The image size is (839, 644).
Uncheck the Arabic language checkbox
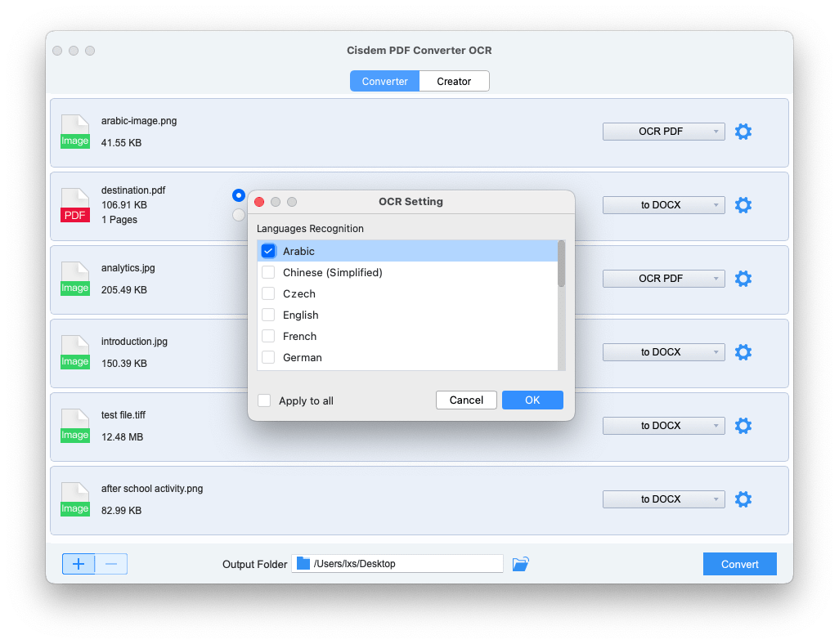(268, 251)
